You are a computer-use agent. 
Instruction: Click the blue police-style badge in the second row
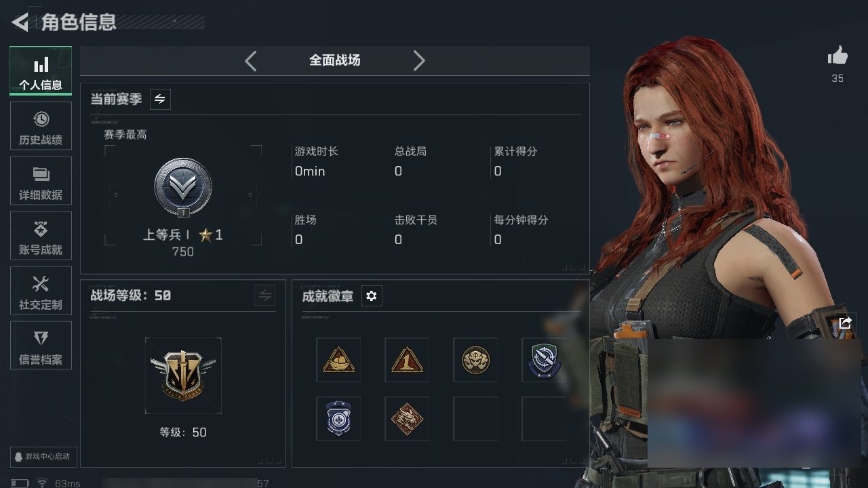[338, 419]
